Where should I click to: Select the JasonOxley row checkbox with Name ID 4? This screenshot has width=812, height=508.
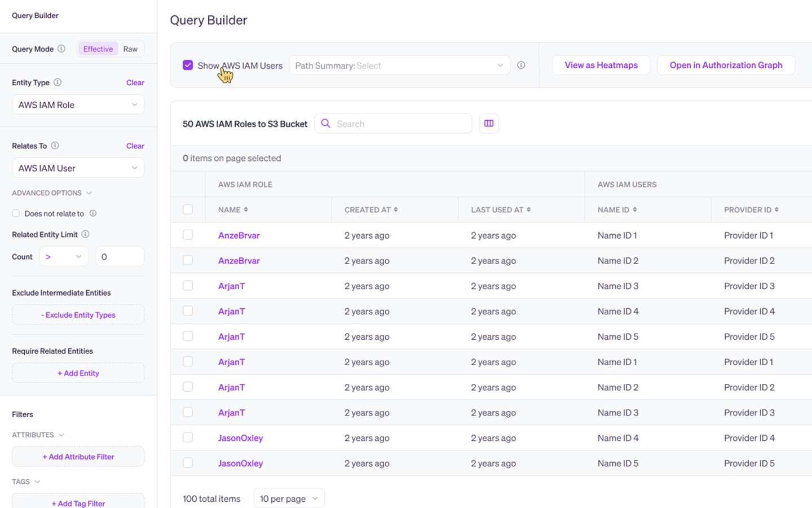pos(188,437)
